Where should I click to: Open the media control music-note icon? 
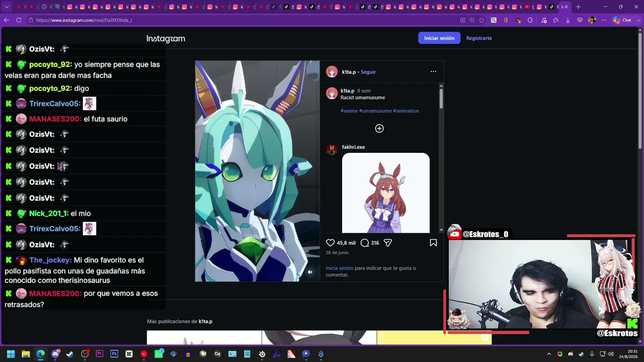pos(544,20)
